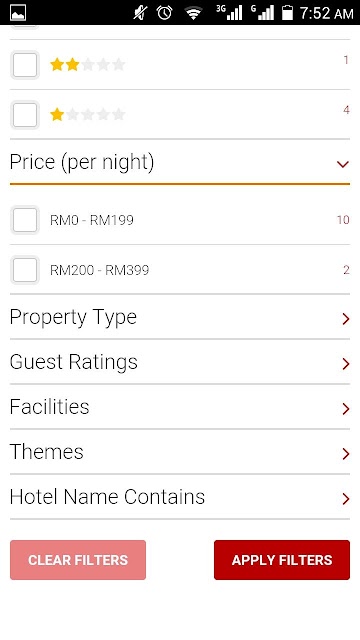The height and width of the screenshot is (640, 360).
Task: Expand the Guest Ratings filter
Action: click(180, 362)
